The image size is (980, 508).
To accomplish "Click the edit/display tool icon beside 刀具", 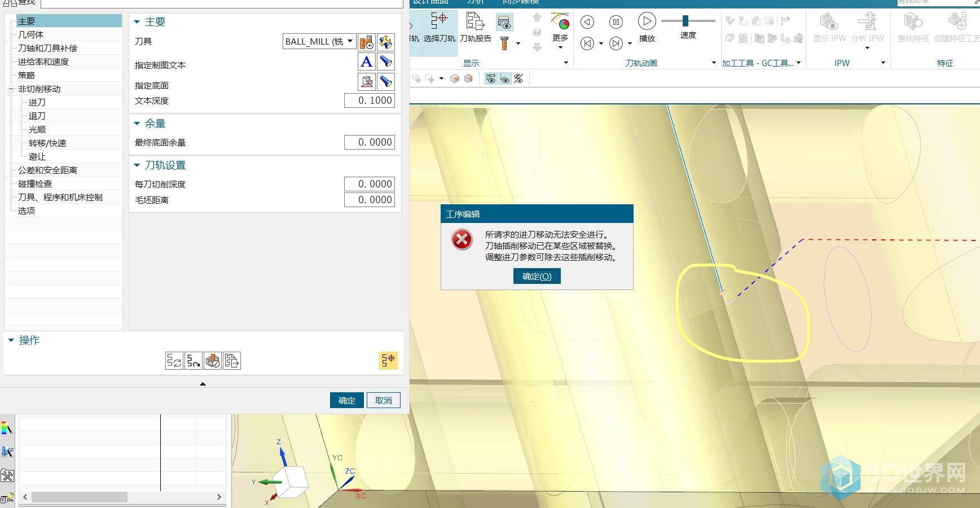I will pyautogui.click(x=386, y=42).
